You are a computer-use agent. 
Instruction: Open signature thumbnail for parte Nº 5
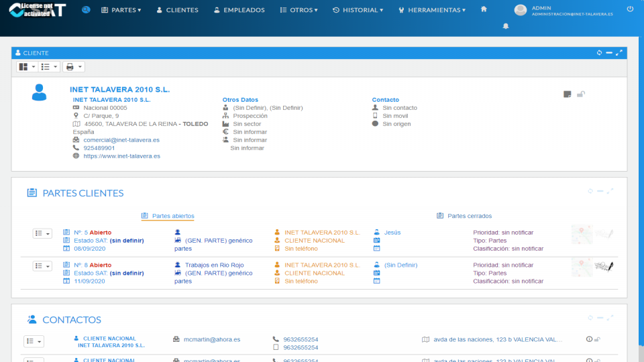tap(604, 234)
